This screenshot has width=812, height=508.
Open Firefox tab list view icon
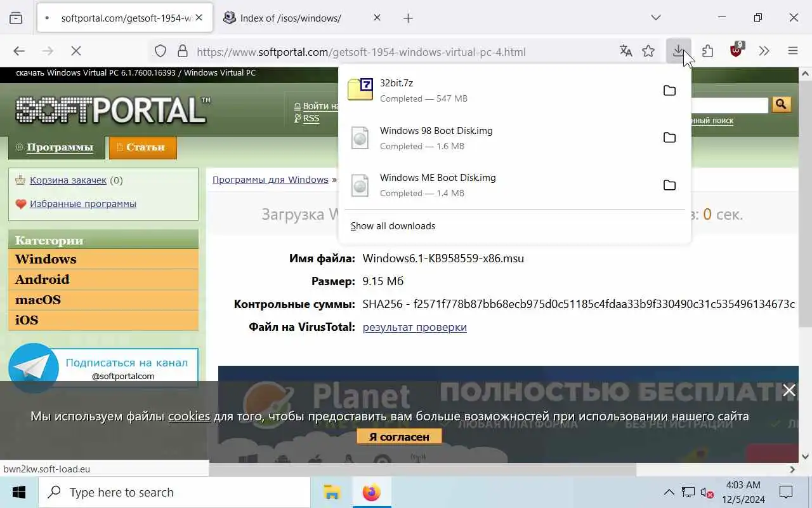coord(16,18)
